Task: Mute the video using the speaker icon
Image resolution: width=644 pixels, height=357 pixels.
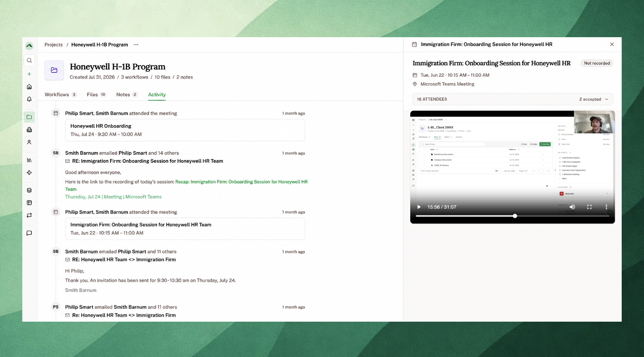Action: tap(572, 207)
